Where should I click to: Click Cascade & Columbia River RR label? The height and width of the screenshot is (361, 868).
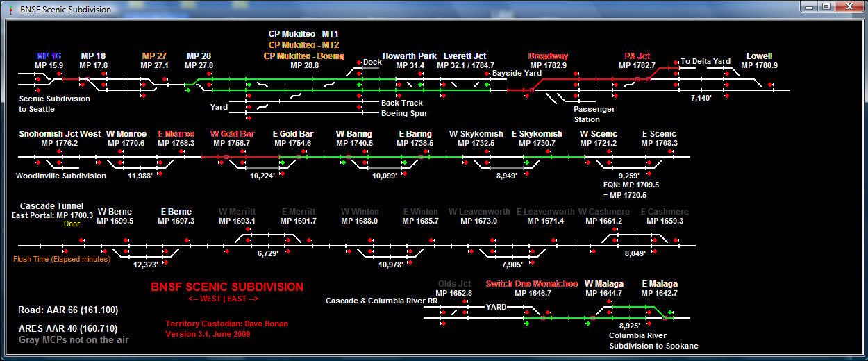382,301
